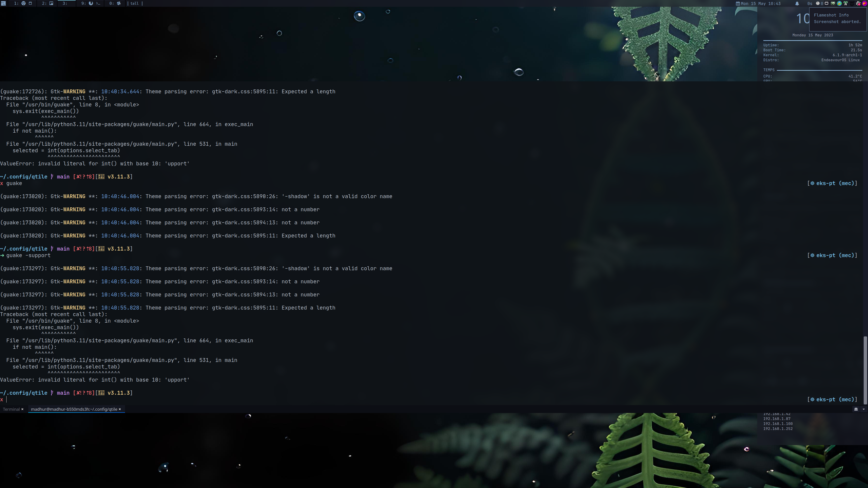
Task: Click the new tab button in Guake
Action: (x=856, y=409)
